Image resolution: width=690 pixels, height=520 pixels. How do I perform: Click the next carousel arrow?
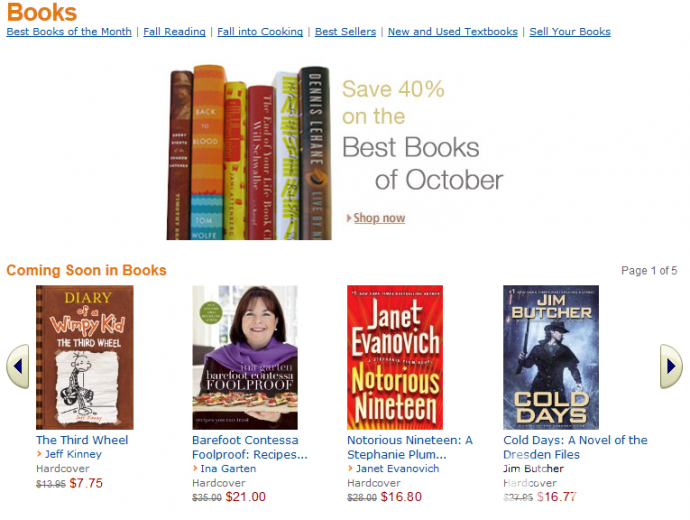[x=671, y=367]
